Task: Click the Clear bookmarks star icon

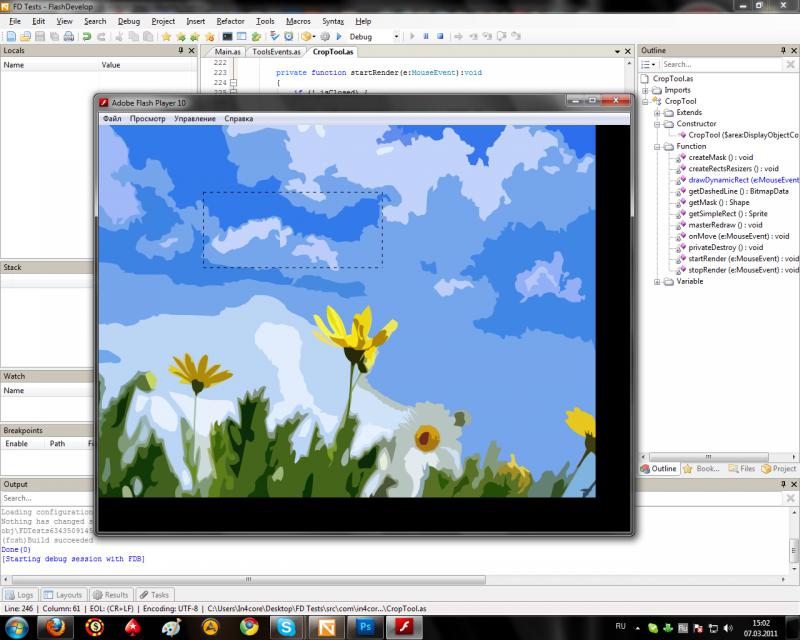Action: tap(209, 36)
